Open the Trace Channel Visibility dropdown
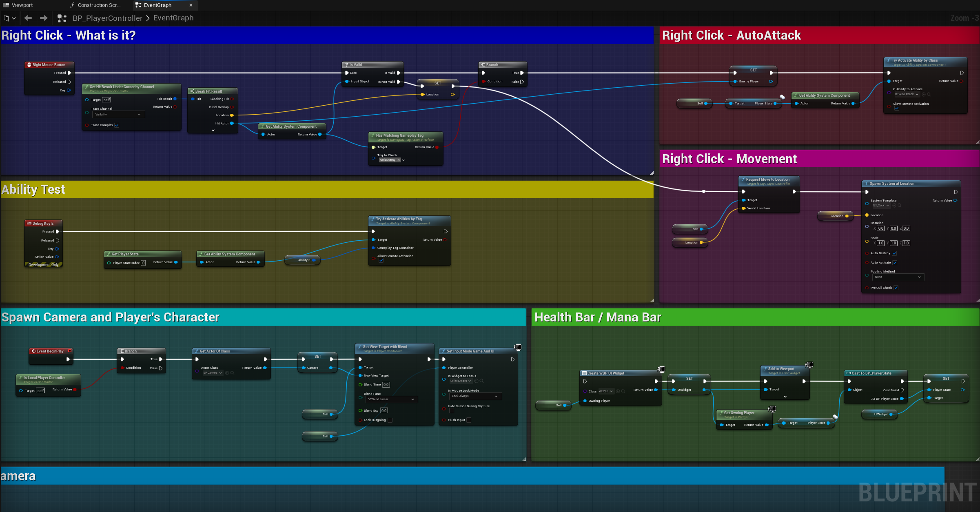 tap(118, 115)
